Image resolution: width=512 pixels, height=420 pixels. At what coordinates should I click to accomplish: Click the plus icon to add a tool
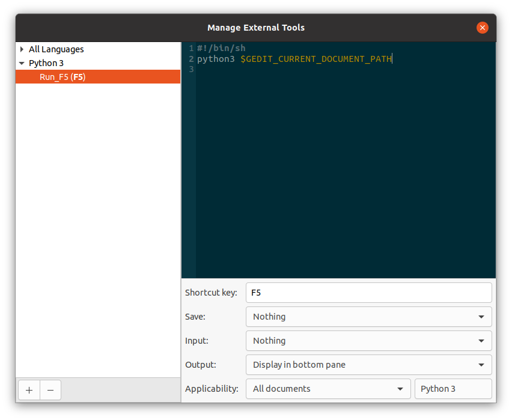coord(29,390)
